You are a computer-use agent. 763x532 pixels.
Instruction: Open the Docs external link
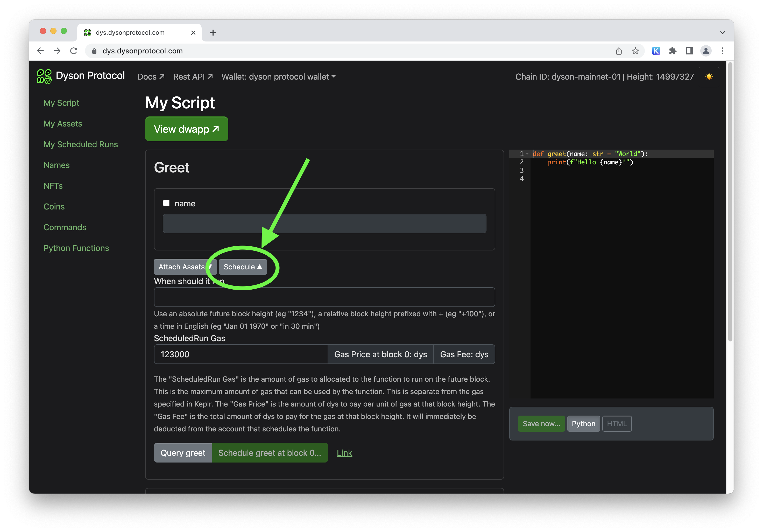point(151,77)
